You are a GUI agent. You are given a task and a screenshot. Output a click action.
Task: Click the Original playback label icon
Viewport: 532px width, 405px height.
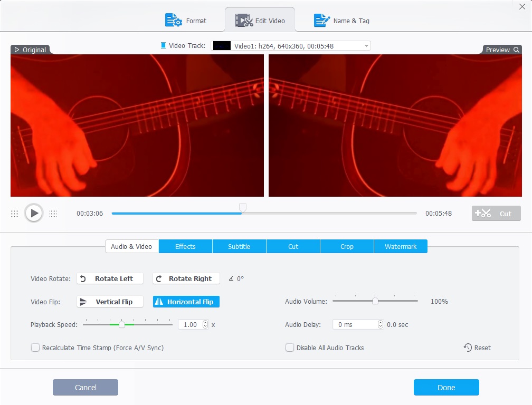(x=16, y=50)
